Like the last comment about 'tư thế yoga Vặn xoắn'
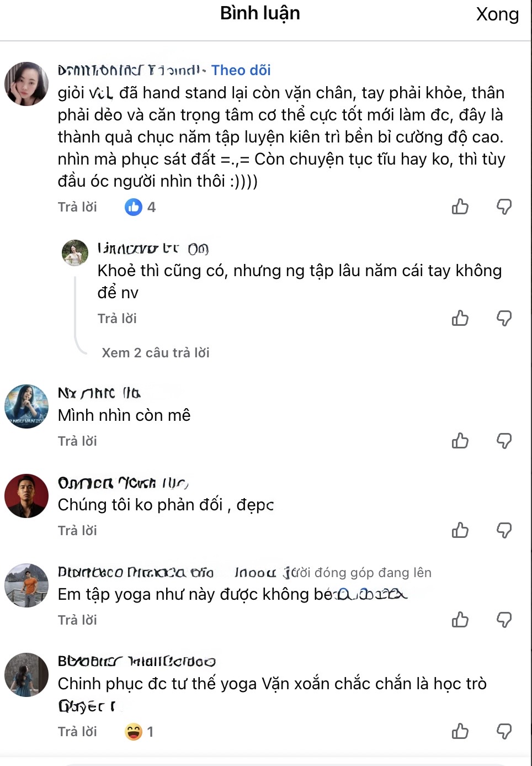This screenshot has height=766, width=532. tap(460, 731)
